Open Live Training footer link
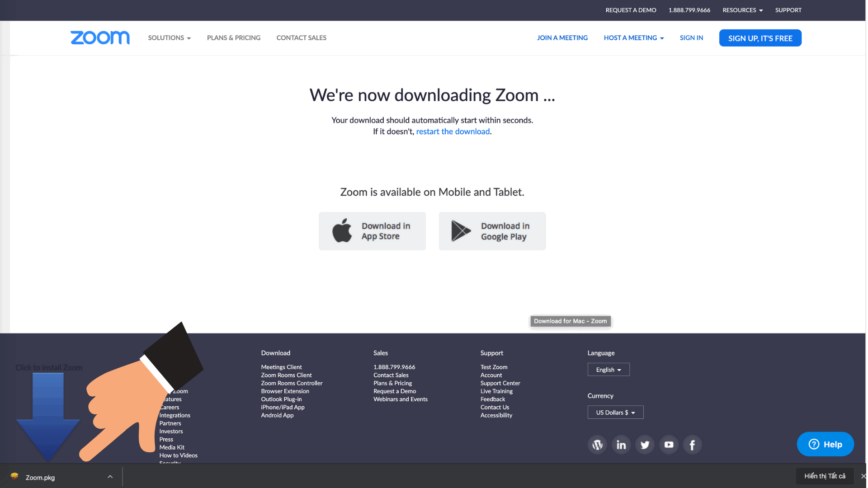The height and width of the screenshot is (488, 868). pyautogui.click(x=496, y=391)
